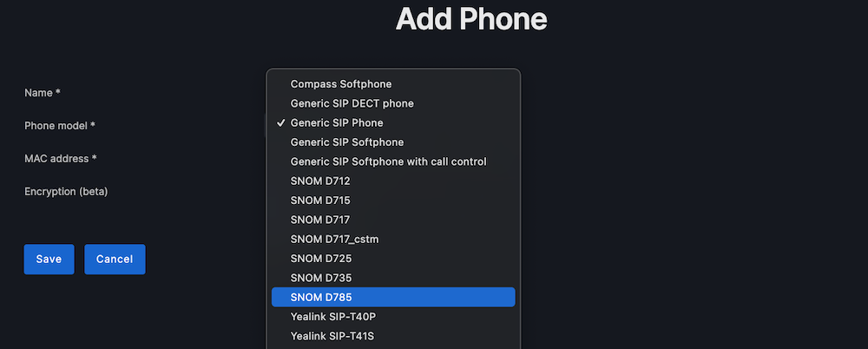Choose Yealink SIP-T41S option

coord(332,335)
